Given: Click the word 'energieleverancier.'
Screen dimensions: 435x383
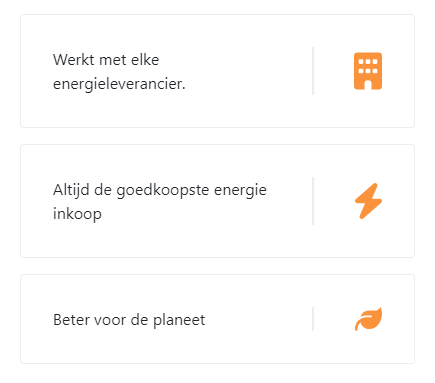Looking at the screenshot, I should coord(119,84).
